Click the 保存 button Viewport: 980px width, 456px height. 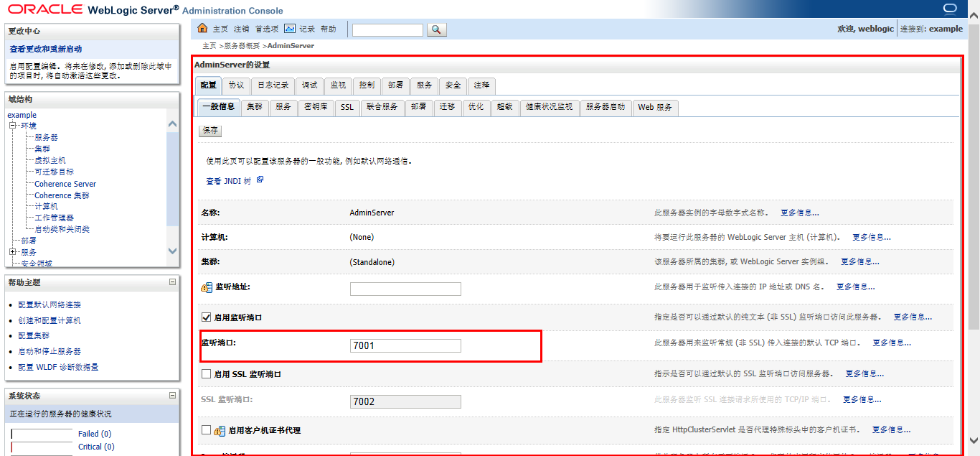[210, 131]
